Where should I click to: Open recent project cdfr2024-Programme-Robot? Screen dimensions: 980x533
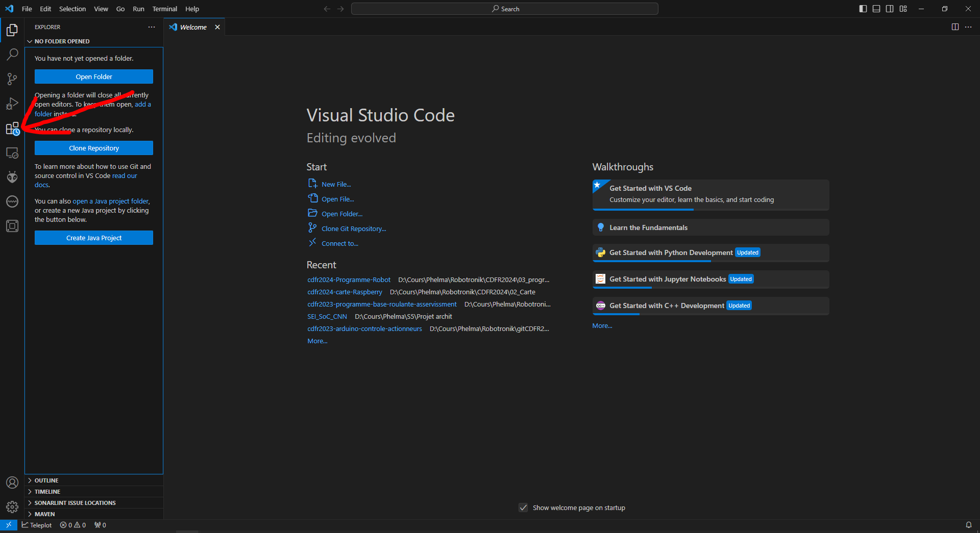349,280
